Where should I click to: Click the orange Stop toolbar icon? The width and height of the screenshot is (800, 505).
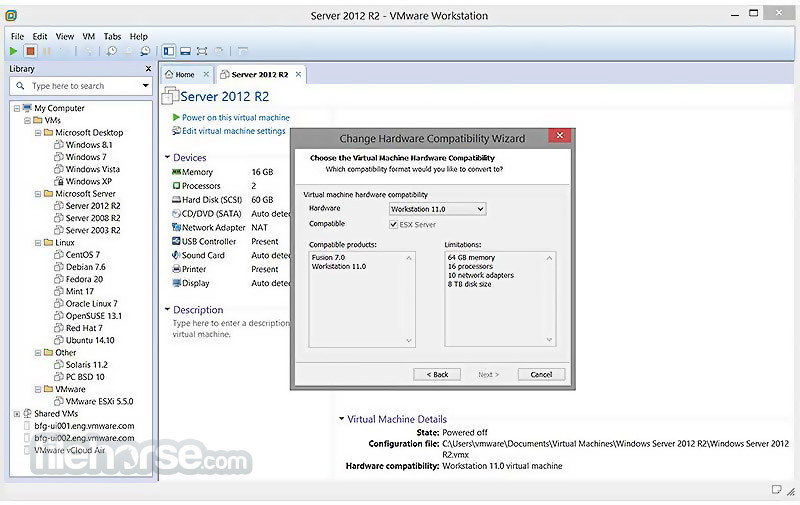(30, 51)
